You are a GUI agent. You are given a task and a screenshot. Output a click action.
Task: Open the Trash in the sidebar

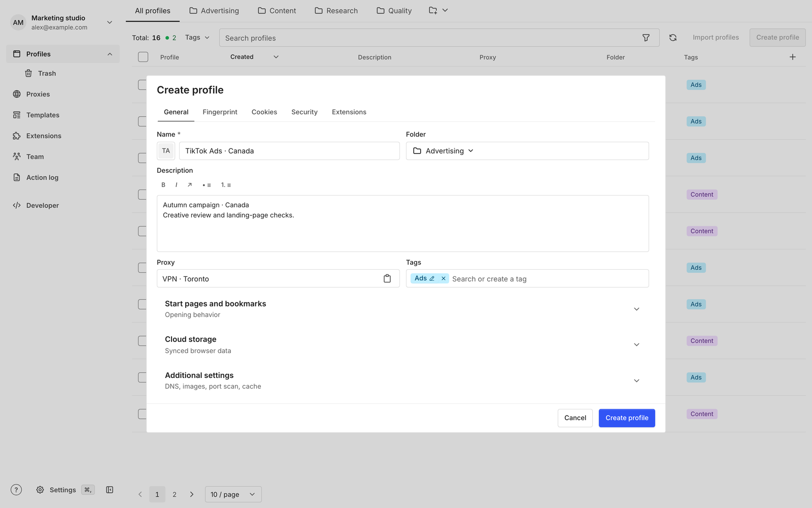(x=41, y=74)
